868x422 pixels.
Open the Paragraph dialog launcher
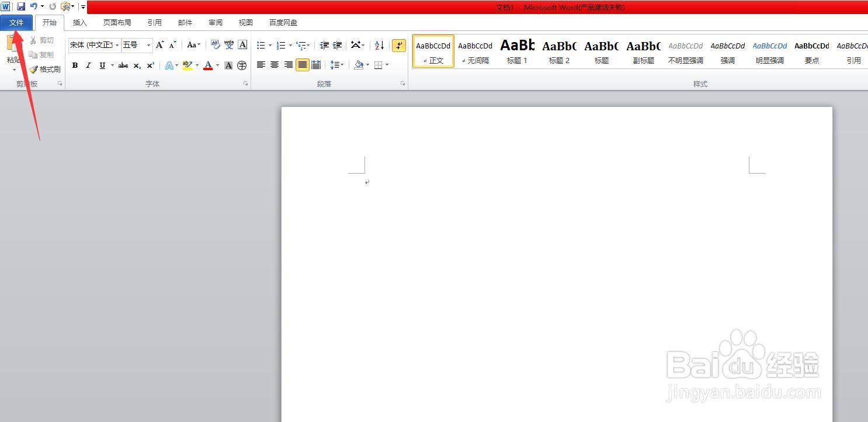click(402, 84)
